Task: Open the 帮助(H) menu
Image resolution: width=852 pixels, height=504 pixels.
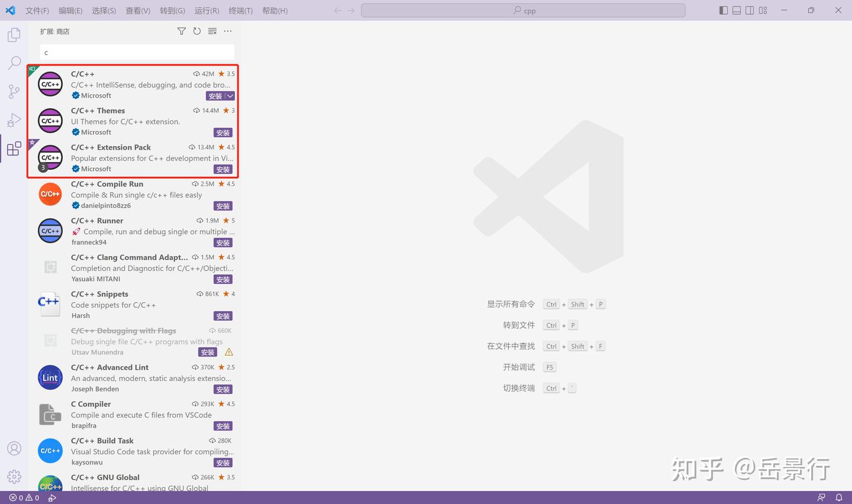Action: tap(274, 10)
